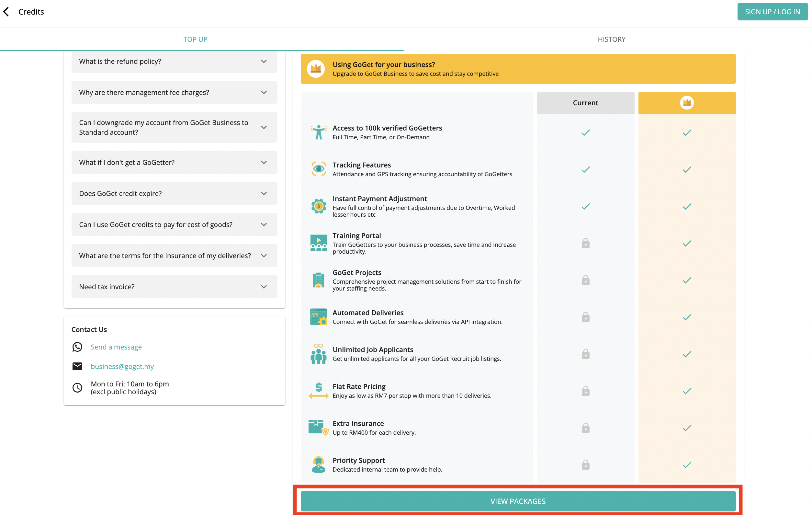Click 'Up to RM400 for each delivery.' text
812x515 pixels.
coord(374,432)
